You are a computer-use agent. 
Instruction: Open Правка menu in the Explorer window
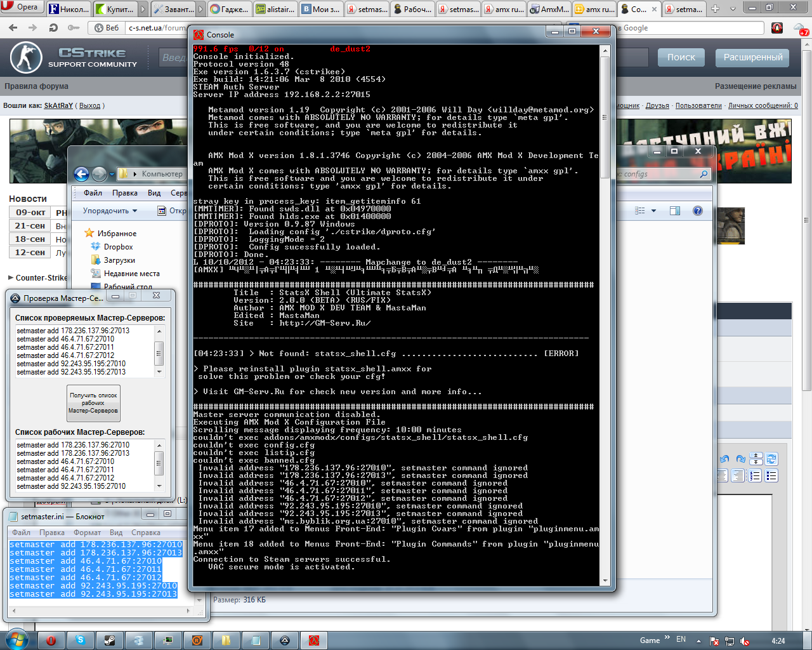(x=125, y=193)
